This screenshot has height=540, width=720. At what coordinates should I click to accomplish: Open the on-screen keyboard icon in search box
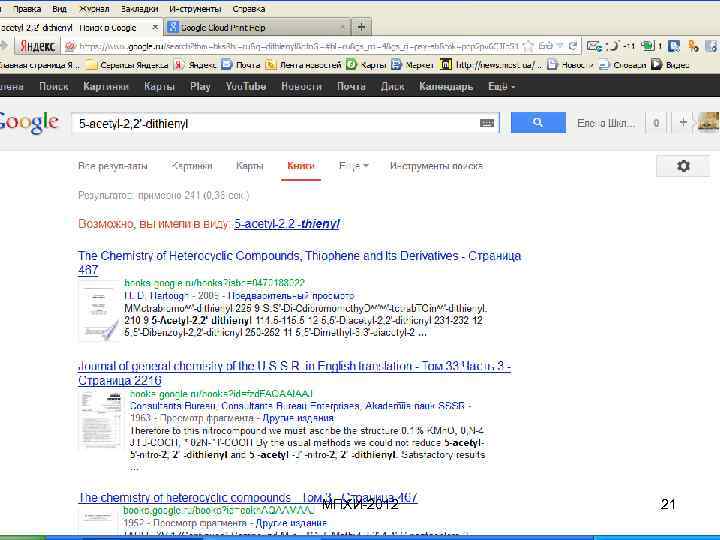click(x=487, y=123)
